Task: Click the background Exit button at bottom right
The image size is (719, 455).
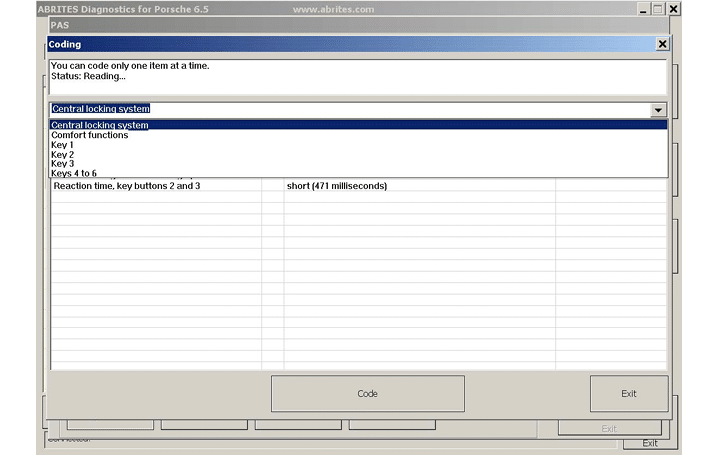Action: (x=649, y=443)
